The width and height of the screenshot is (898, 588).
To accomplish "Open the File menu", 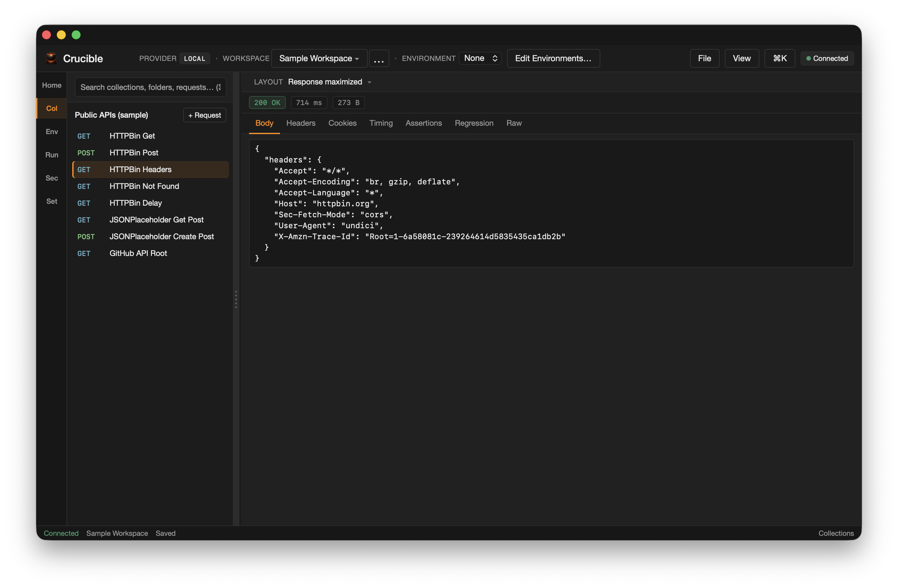I will (x=704, y=58).
